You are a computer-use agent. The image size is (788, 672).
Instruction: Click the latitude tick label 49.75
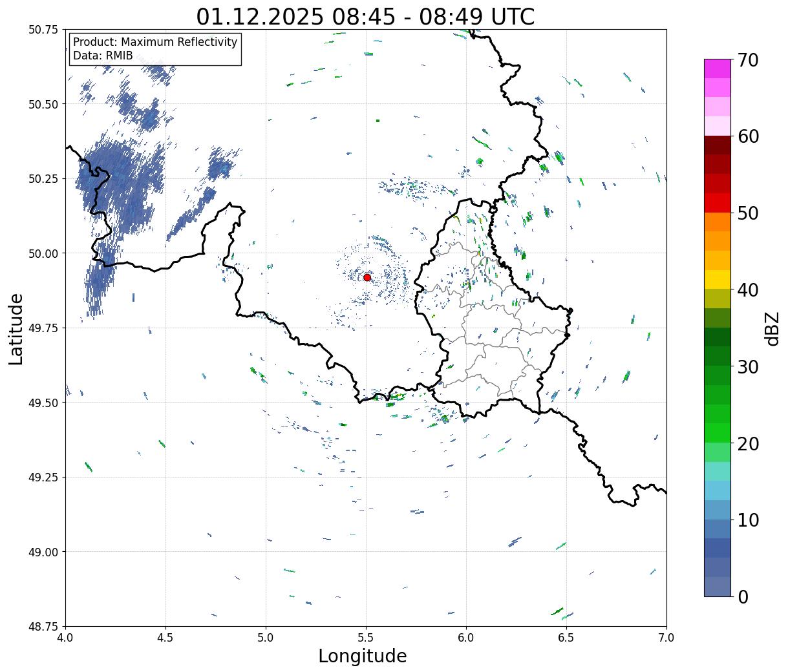(43, 328)
